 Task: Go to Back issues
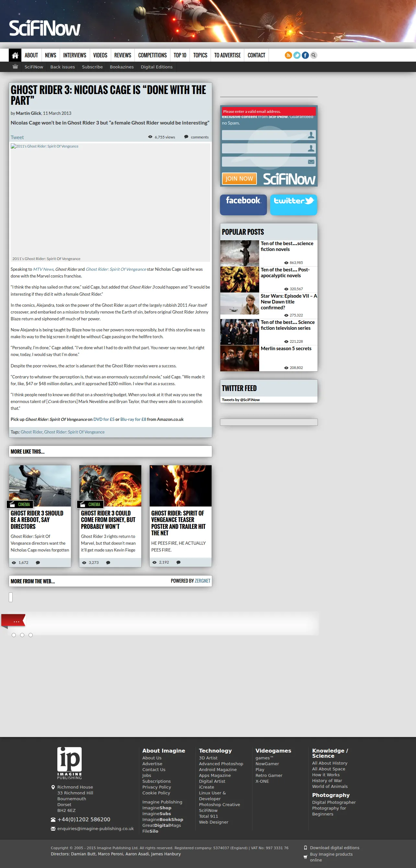tap(63, 67)
